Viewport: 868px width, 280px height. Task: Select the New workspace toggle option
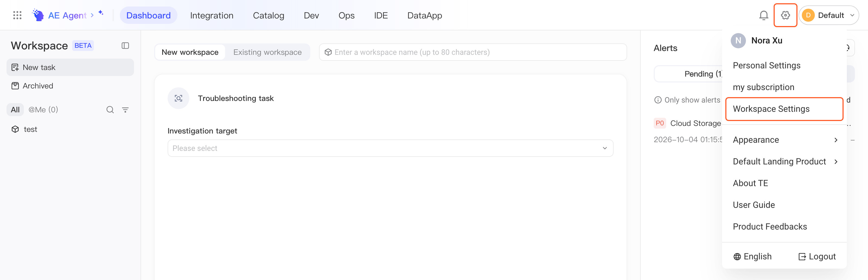(190, 52)
